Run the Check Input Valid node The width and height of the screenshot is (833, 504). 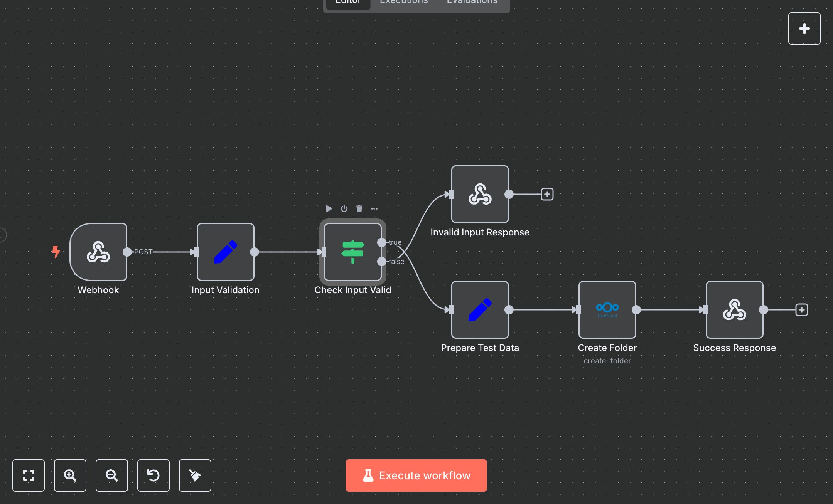(x=329, y=209)
